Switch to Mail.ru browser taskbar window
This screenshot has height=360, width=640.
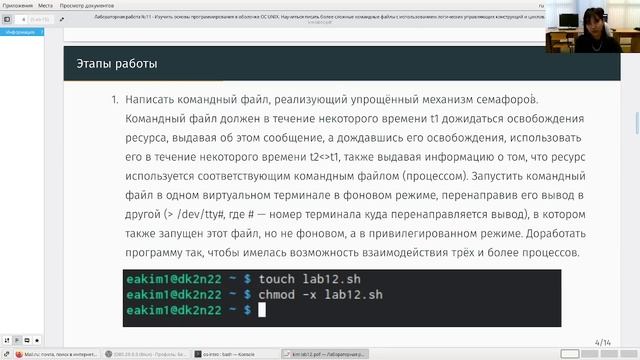(56, 354)
